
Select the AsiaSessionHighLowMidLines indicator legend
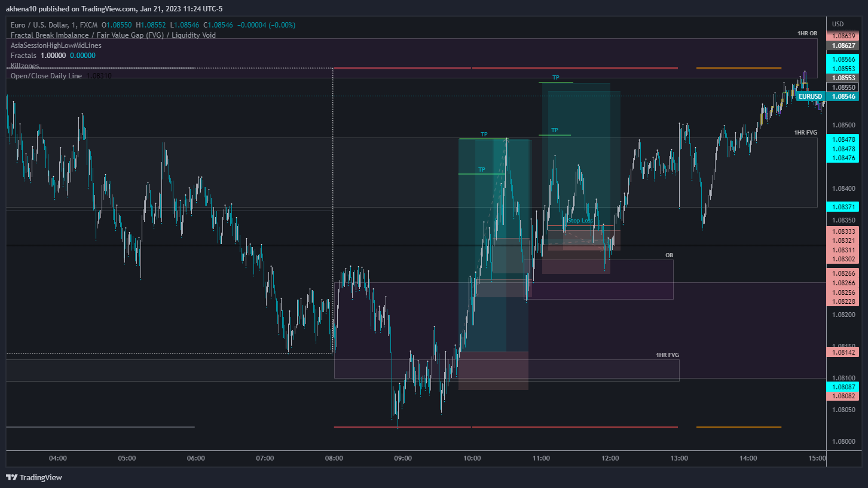[56, 45]
